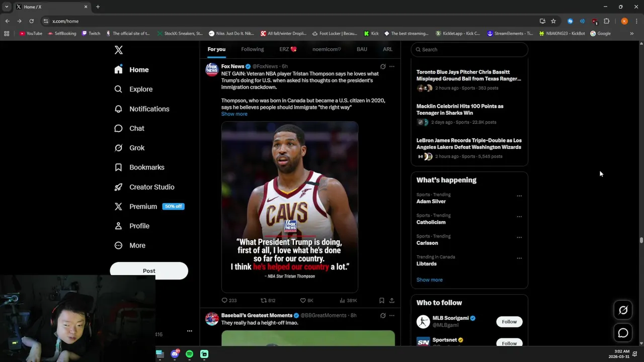Open Home from the sidebar

tap(132, 70)
